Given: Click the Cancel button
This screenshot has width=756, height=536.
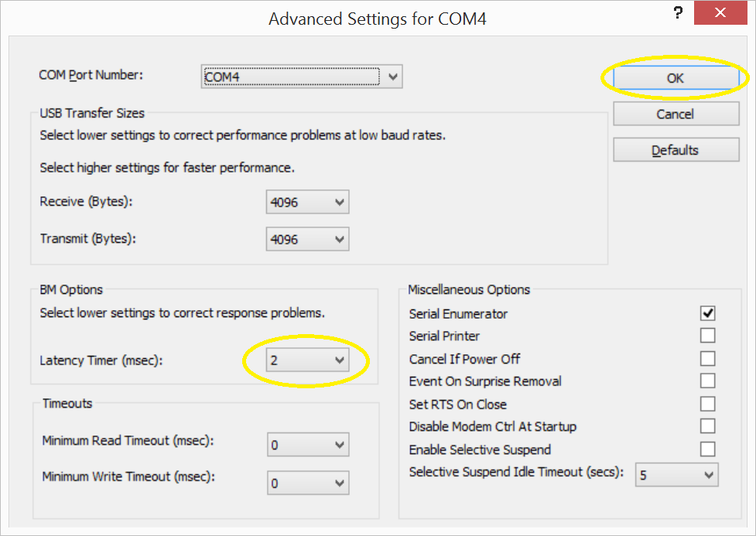Looking at the screenshot, I should (x=676, y=114).
